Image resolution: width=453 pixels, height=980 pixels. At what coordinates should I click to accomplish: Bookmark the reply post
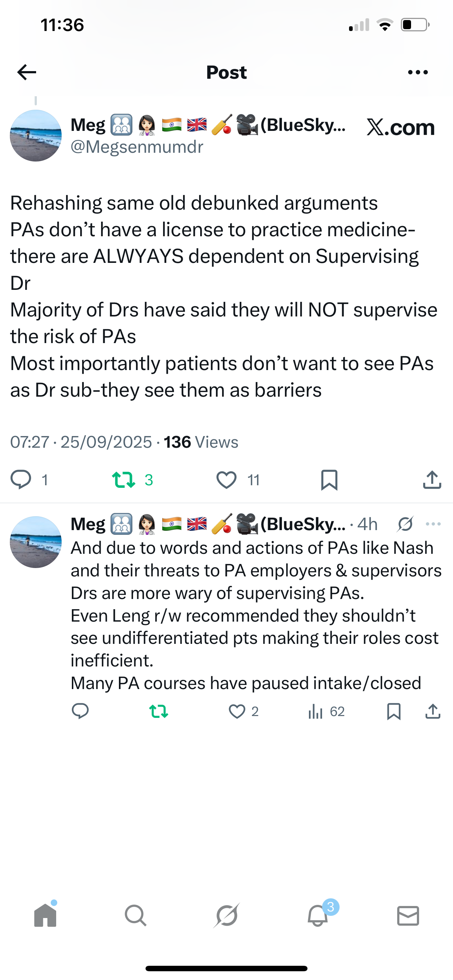click(394, 711)
